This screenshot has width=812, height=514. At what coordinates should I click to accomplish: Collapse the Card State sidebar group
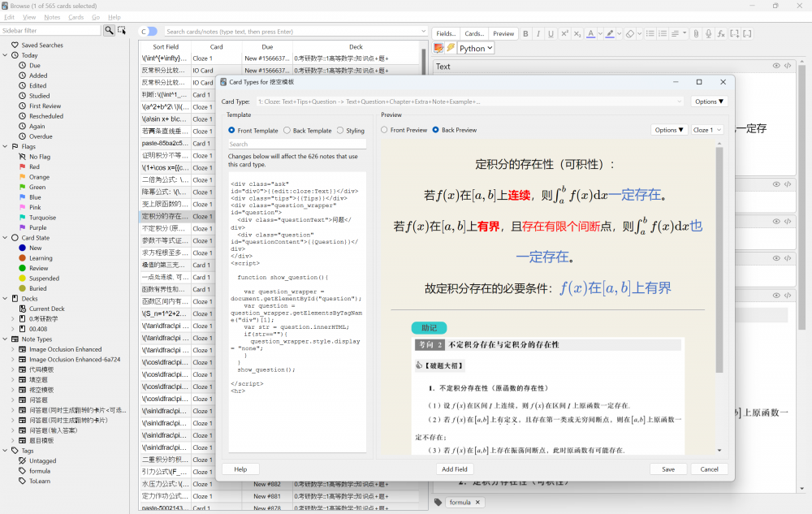pyautogui.click(x=5, y=238)
